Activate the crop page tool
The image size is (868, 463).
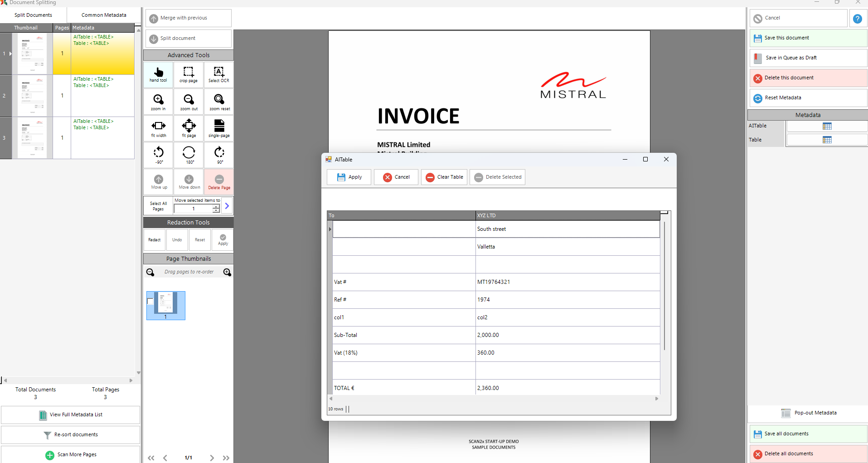(x=189, y=74)
